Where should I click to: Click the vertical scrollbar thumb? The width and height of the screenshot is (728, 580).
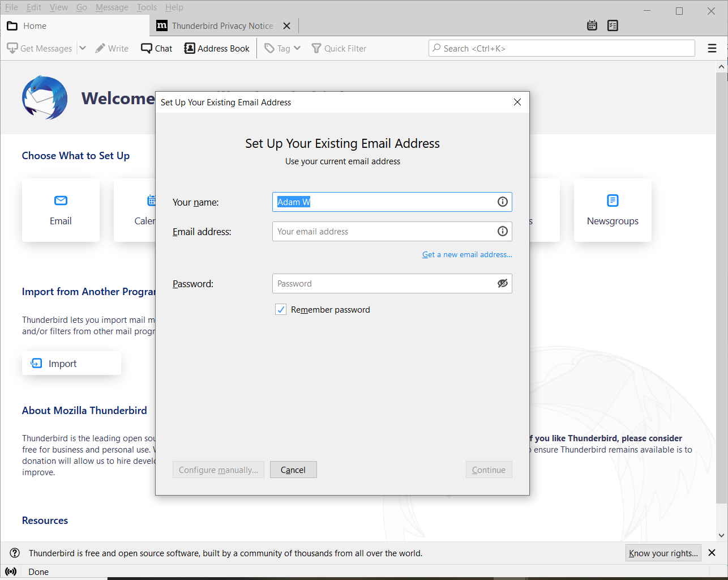pyautogui.click(x=721, y=288)
